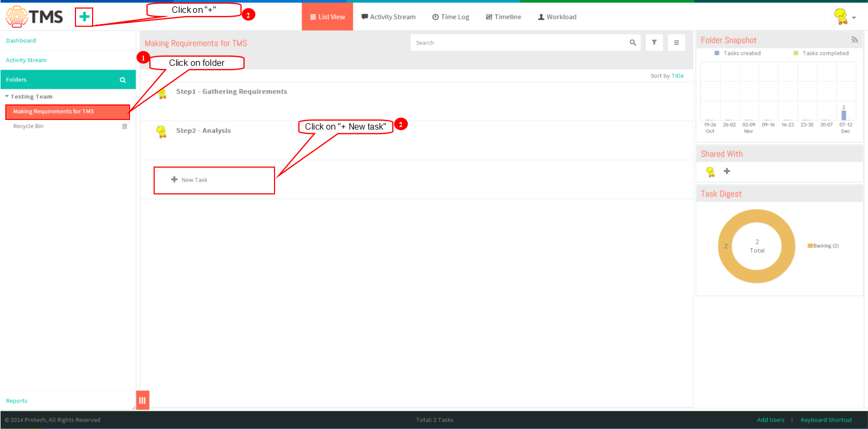Add user with Shared With plus icon
Image resolution: width=868 pixels, height=429 pixels.
[727, 171]
